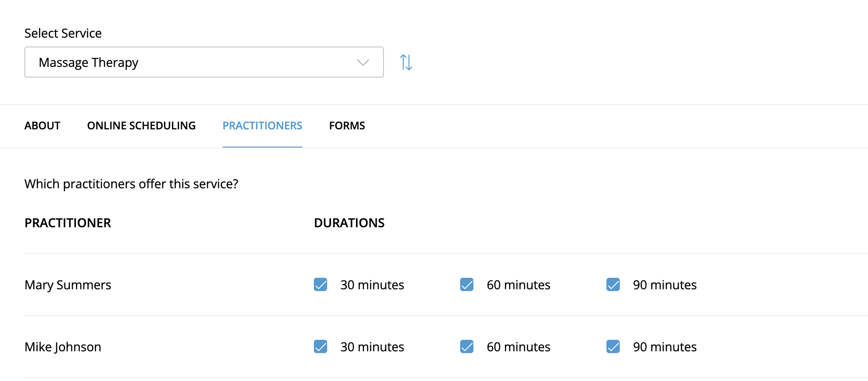Switch to the About tab
Viewport: 868px width, 381px height.
point(43,126)
